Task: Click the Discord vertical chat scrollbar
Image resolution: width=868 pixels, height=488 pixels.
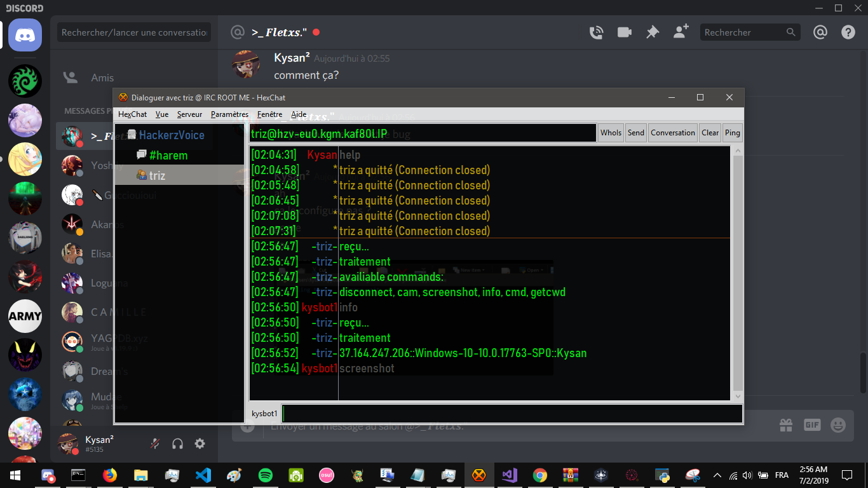Action: pos(864,374)
